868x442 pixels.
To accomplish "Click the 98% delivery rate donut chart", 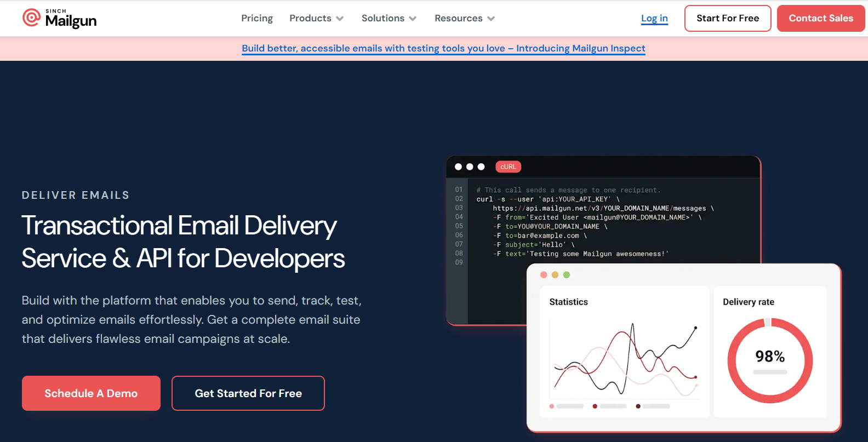I will (770, 360).
